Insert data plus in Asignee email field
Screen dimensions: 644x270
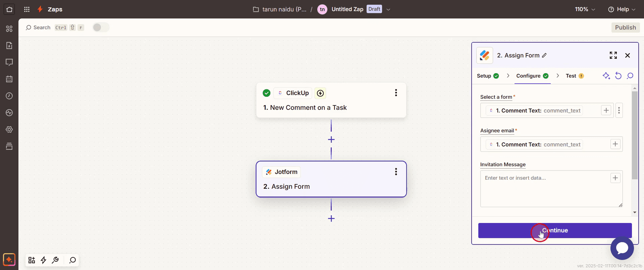click(x=615, y=144)
